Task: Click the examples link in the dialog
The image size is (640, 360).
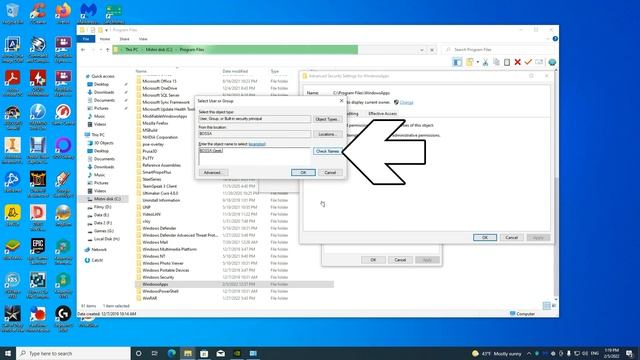Action: click(257, 144)
